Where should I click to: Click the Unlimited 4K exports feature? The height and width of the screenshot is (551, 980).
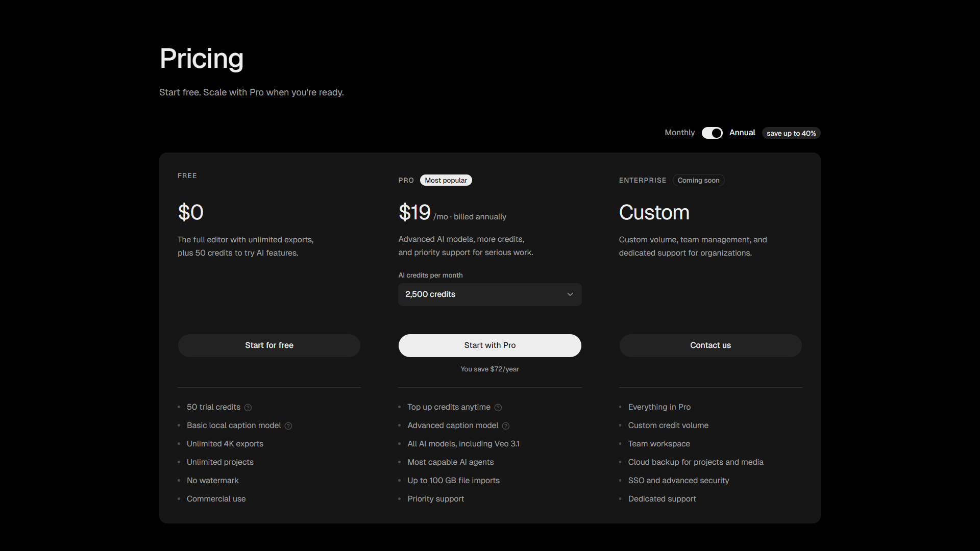coord(225,444)
